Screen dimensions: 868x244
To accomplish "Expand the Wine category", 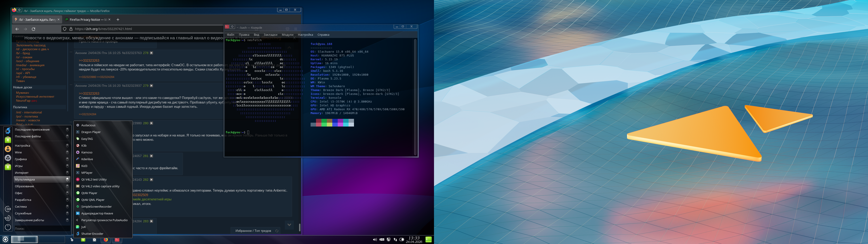I will point(42,152).
